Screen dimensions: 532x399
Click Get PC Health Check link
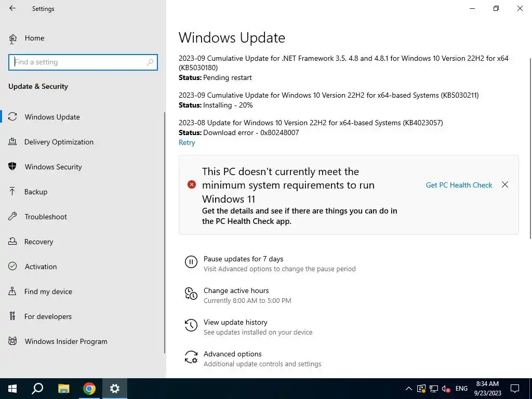[459, 185]
